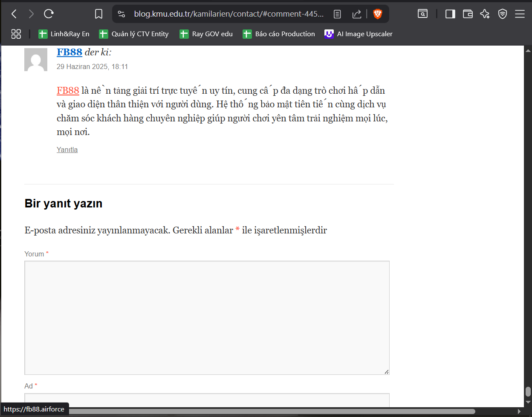The image size is (532, 417).
Task: Follow red FB88 link in comment text
Action: pos(68,90)
